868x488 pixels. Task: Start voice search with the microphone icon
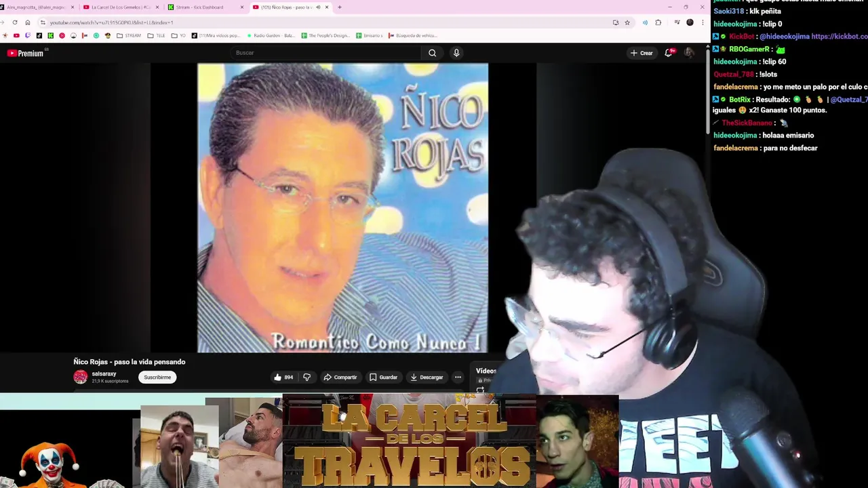(456, 53)
